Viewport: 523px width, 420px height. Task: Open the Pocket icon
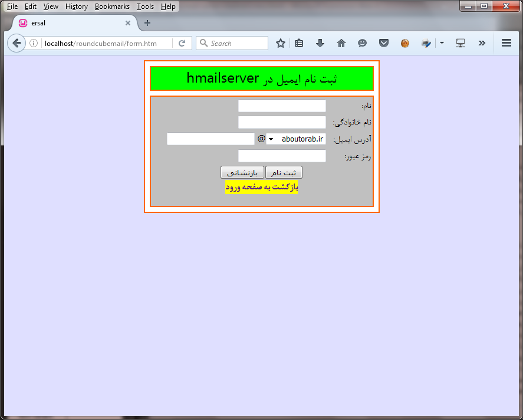383,43
